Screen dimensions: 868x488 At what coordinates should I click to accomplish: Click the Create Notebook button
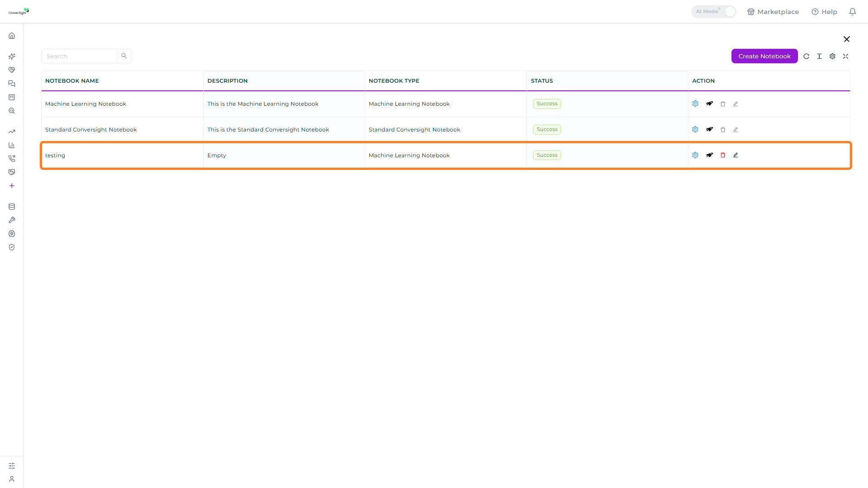coord(764,56)
